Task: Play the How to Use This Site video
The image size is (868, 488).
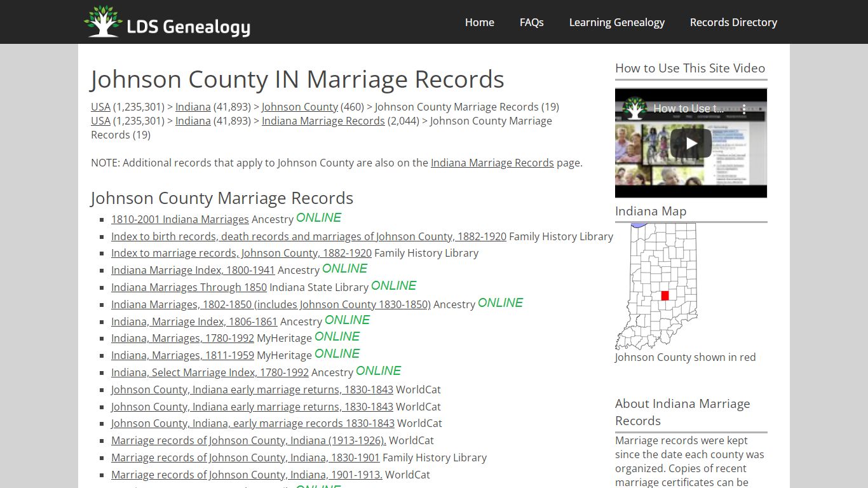Action: click(691, 143)
